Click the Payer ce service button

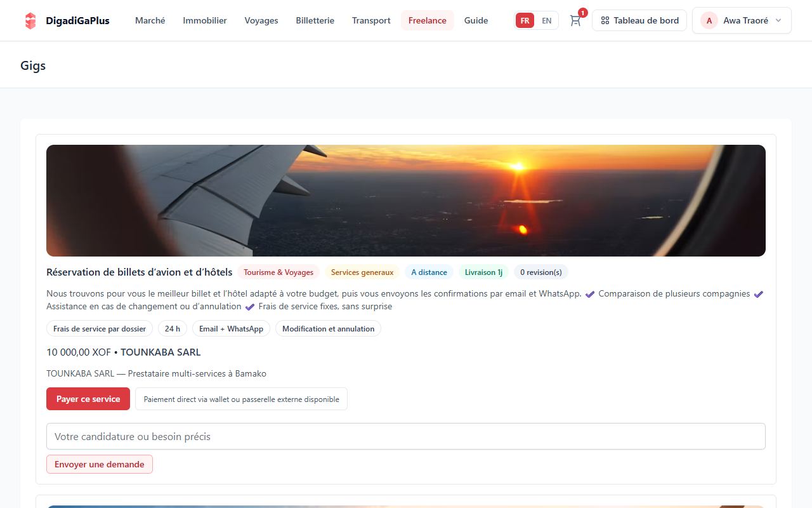click(x=88, y=399)
